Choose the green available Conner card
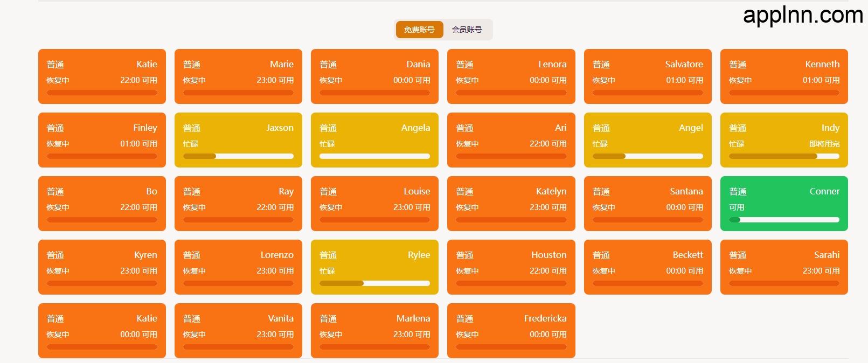868x363 pixels. [x=784, y=204]
